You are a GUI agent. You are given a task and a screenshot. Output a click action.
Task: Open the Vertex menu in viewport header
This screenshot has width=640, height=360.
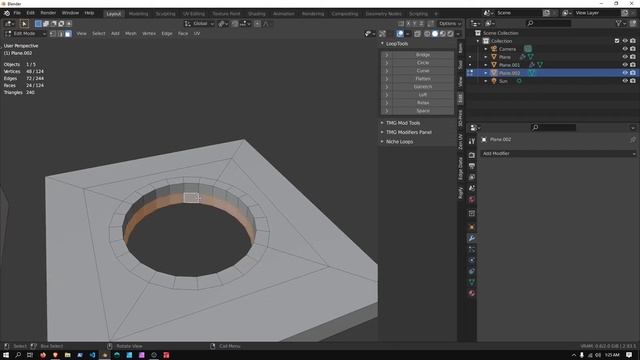(x=149, y=34)
